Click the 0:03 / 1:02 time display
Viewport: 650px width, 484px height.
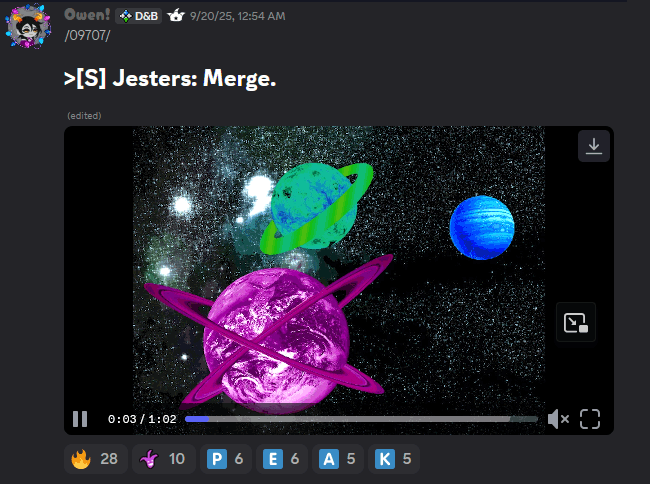(142, 419)
